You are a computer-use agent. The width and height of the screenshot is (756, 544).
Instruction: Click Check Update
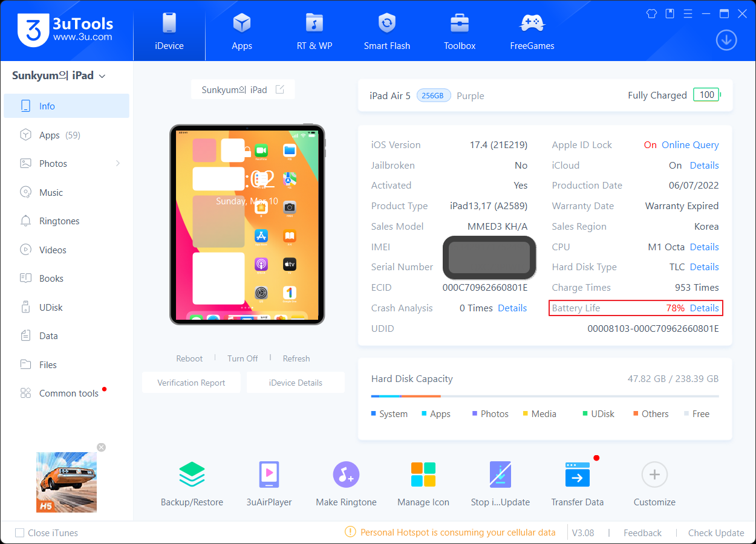pos(716,533)
